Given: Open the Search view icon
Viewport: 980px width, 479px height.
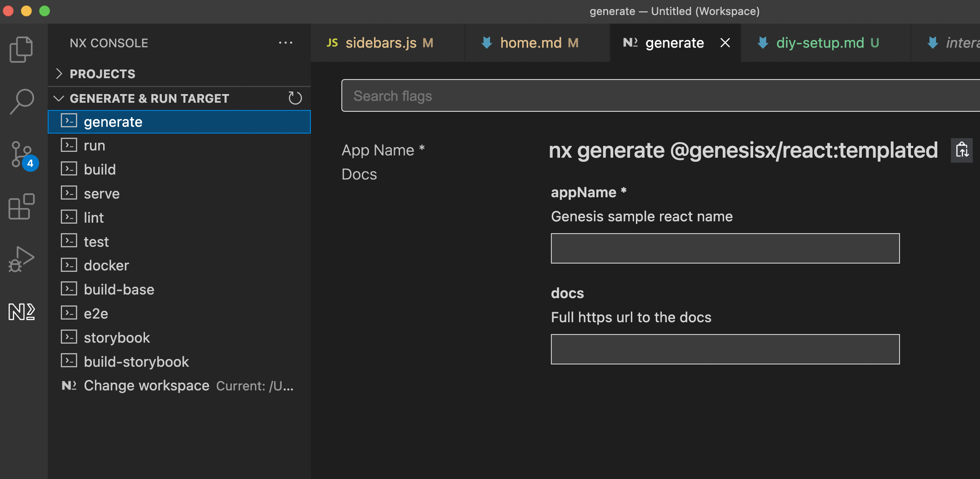Looking at the screenshot, I should pos(21,101).
